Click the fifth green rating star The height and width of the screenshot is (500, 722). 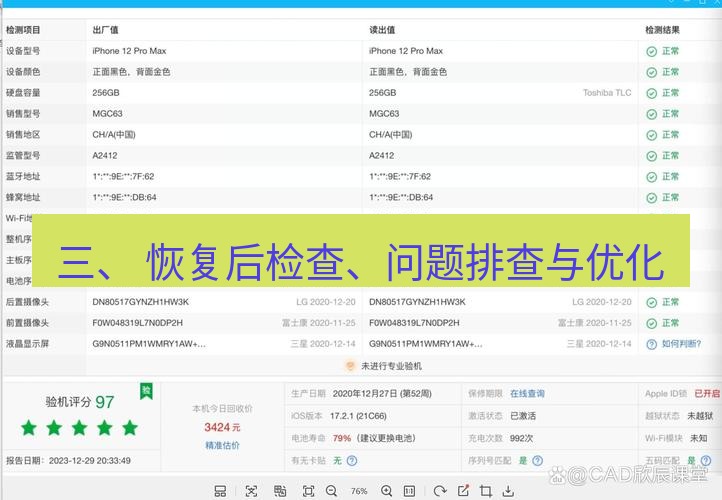(x=130, y=428)
